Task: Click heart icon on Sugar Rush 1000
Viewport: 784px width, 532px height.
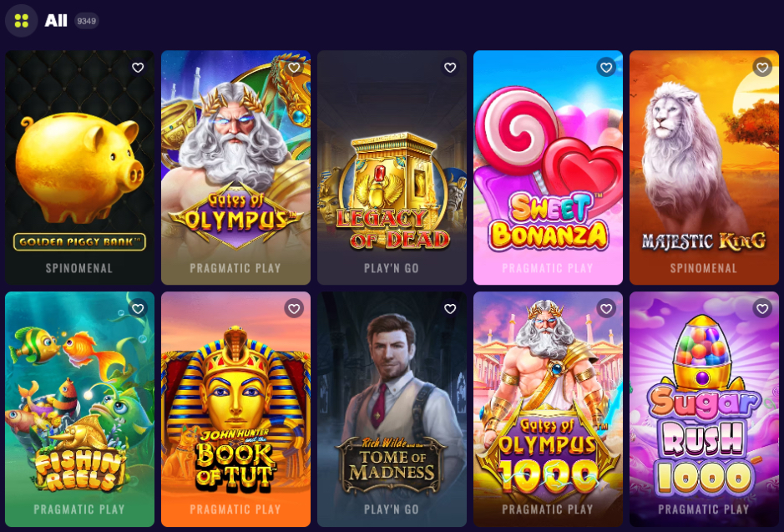Action: pos(762,309)
